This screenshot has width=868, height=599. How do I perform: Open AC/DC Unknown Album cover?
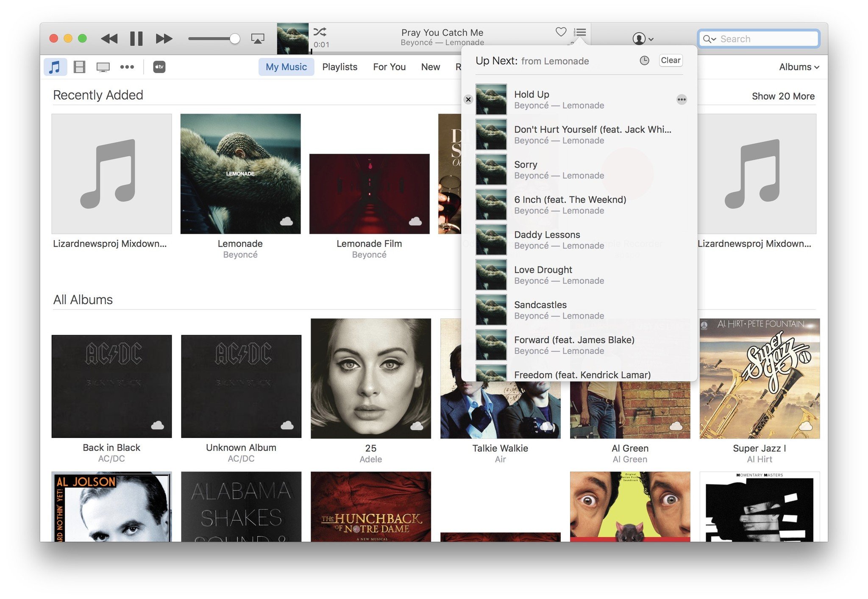coord(241,386)
